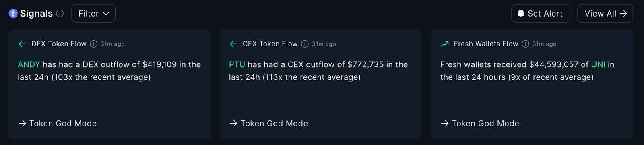Expand the Filter chevron arrow
Image resolution: width=644 pixels, height=145 pixels.
tap(106, 14)
